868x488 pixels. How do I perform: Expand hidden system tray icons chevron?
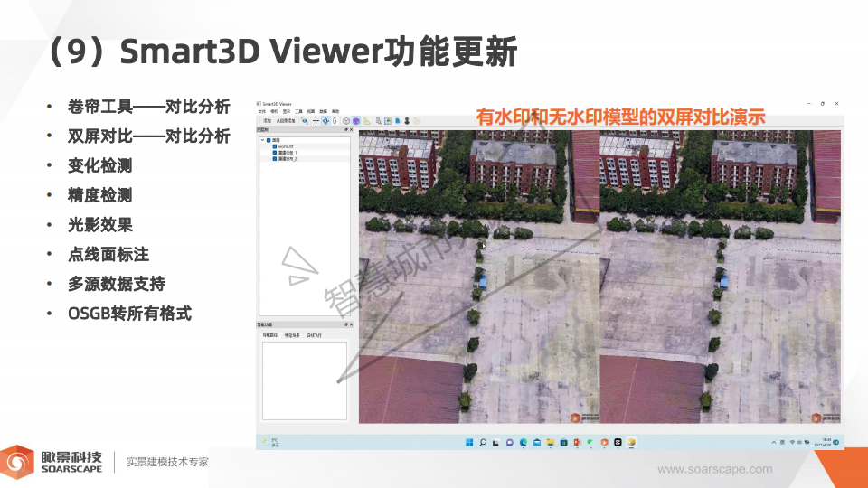(x=773, y=442)
